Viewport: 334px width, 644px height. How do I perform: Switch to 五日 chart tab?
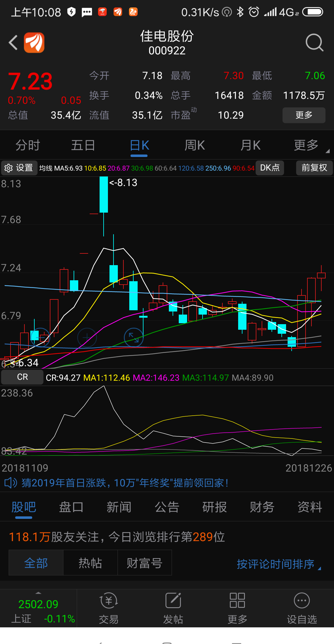coord(83,145)
